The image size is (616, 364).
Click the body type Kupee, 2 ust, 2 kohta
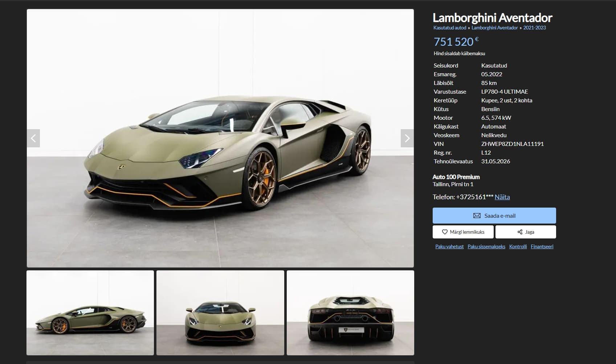click(x=506, y=100)
